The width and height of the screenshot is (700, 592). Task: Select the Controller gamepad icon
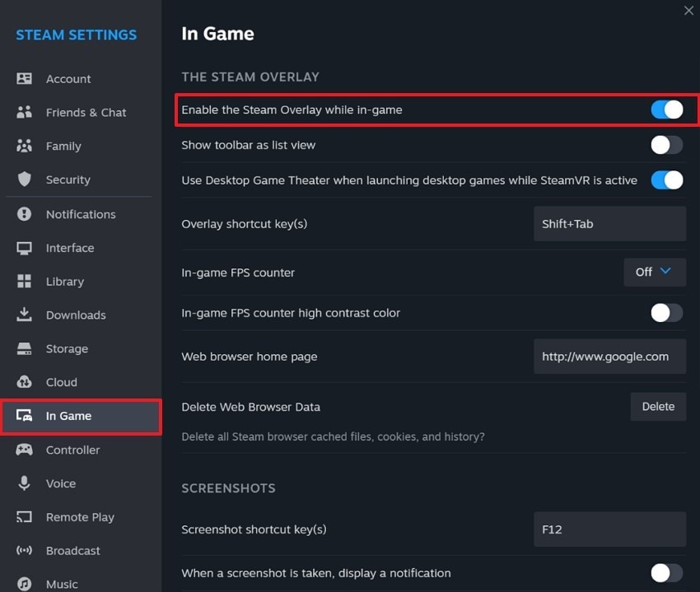(x=24, y=450)
